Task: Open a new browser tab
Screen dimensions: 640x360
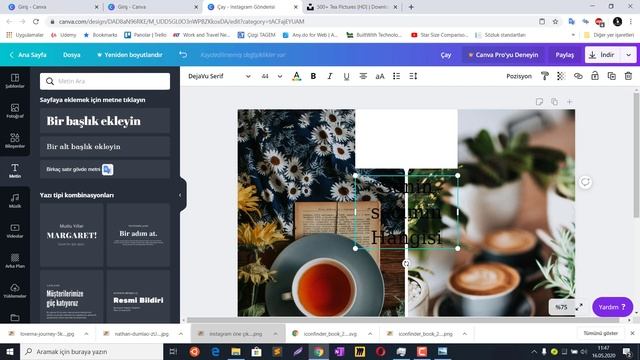Action: pos(411,7)
